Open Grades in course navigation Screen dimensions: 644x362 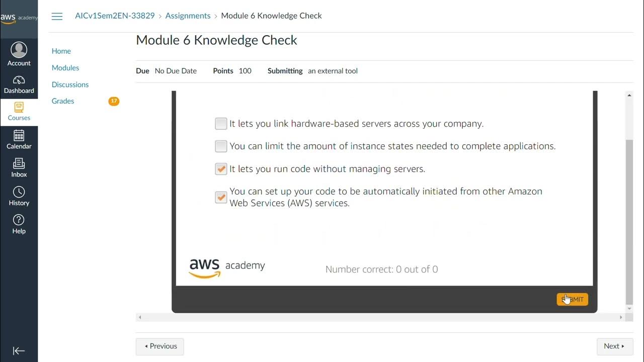click(63, 101)
